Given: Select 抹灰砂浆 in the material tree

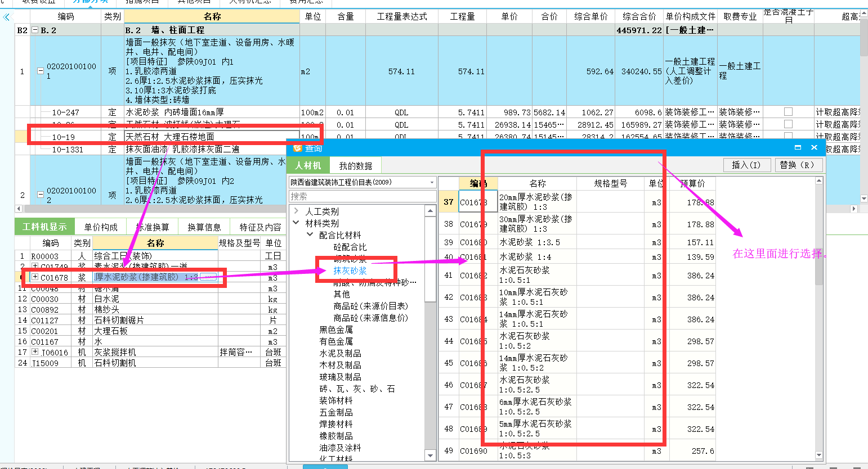Looking at the screenshot, I should click(x=350, y=270).
